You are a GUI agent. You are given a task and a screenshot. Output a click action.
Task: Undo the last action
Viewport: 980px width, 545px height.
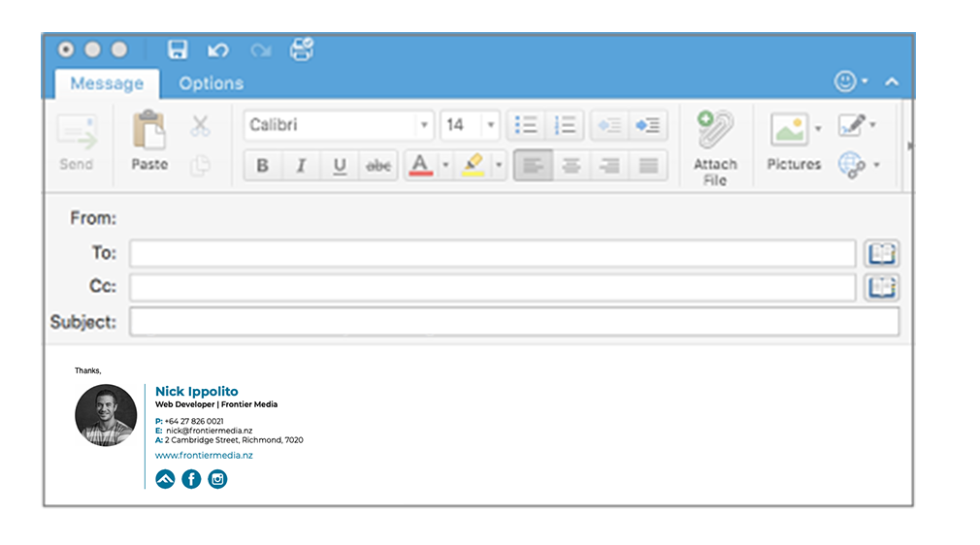(217, 50)
